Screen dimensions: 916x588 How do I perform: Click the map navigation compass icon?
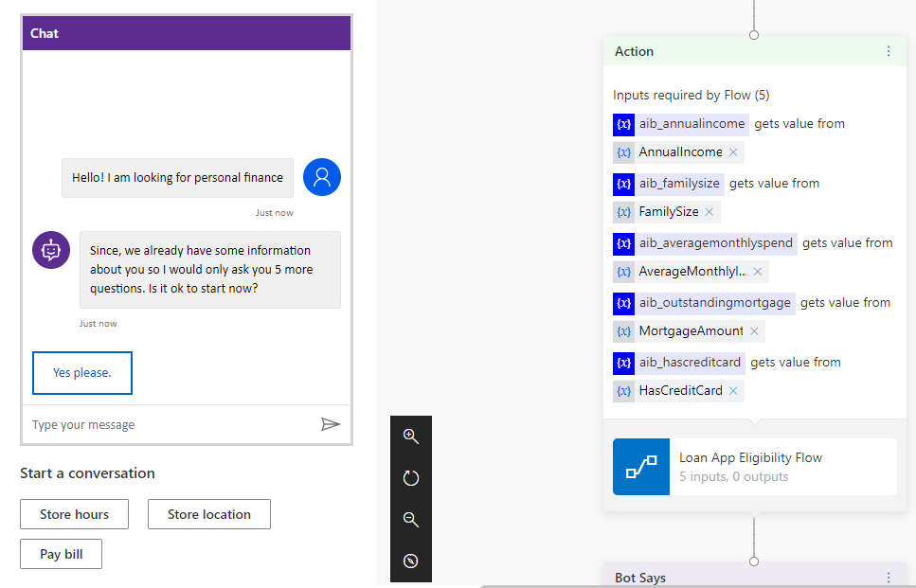410,561
